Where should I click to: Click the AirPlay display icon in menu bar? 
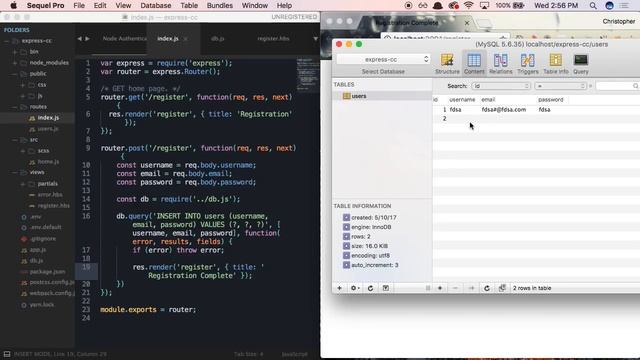click(x=484, y=6)
